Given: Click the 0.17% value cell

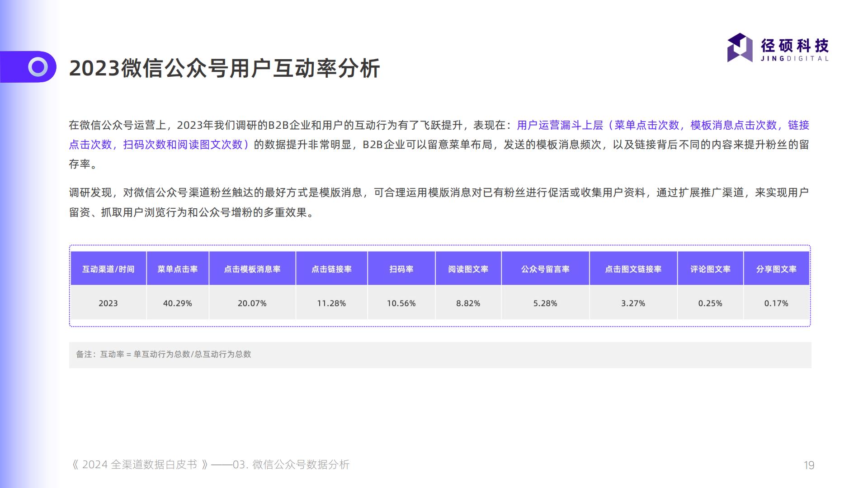Looking at the screenshot, I should [x=776, y=303].
